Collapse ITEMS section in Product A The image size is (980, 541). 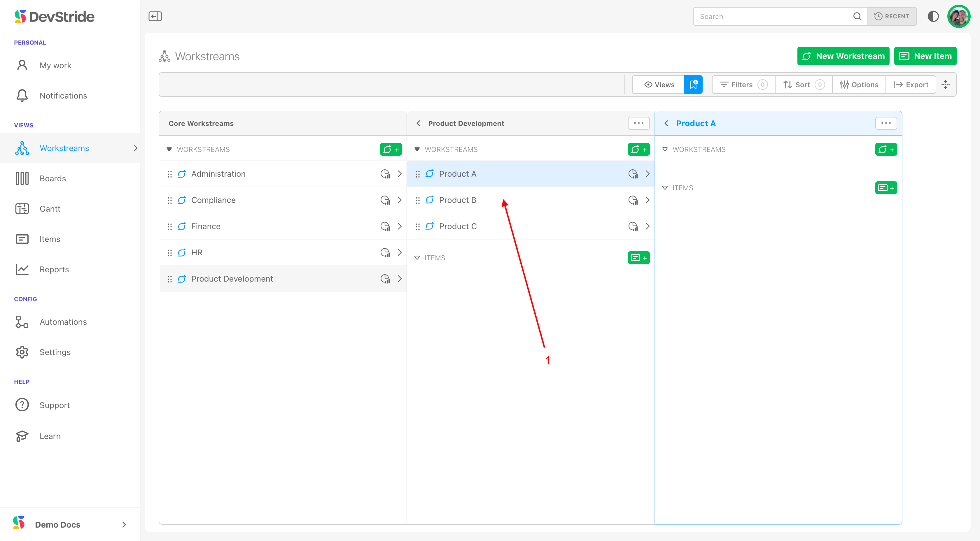[x=665, y=188]
